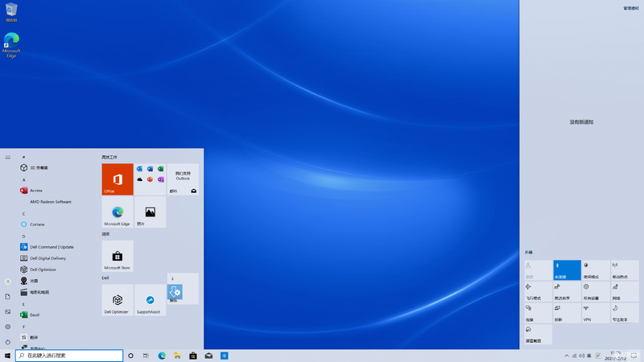The height and width of the screenshot is (362, 644).
Task: Collapse quick actions in action center
Action: coord(529,253)
